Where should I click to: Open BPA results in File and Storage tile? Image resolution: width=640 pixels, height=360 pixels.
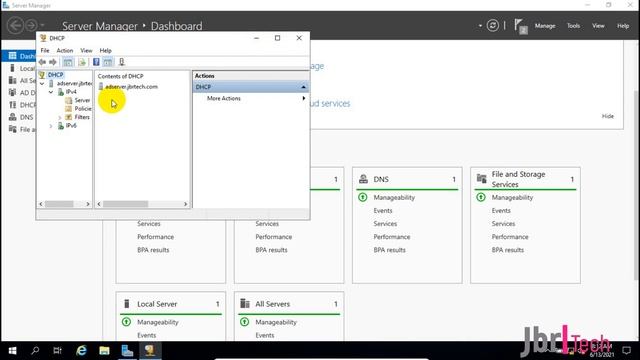(x=507, y=250)
